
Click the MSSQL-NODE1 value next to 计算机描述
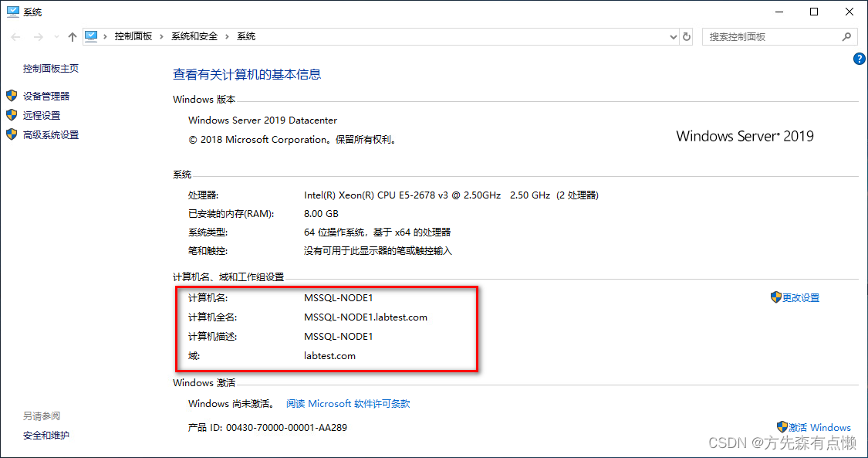pos(338,336)
